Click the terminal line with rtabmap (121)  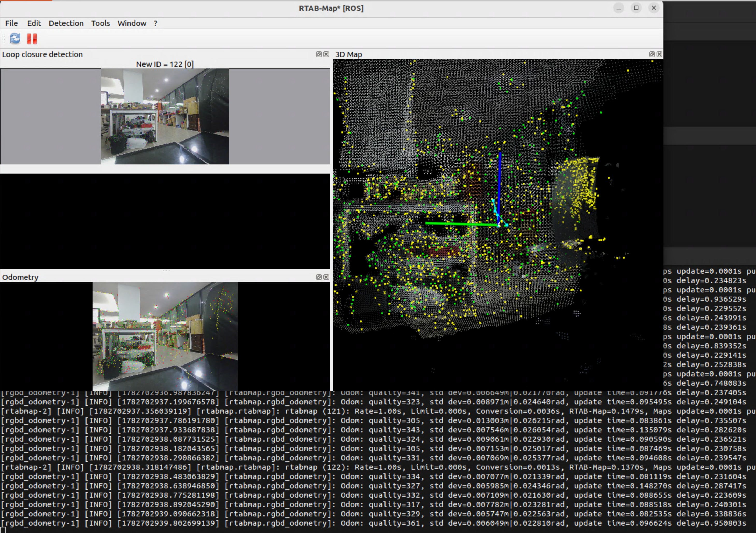(x=378, y=411)
